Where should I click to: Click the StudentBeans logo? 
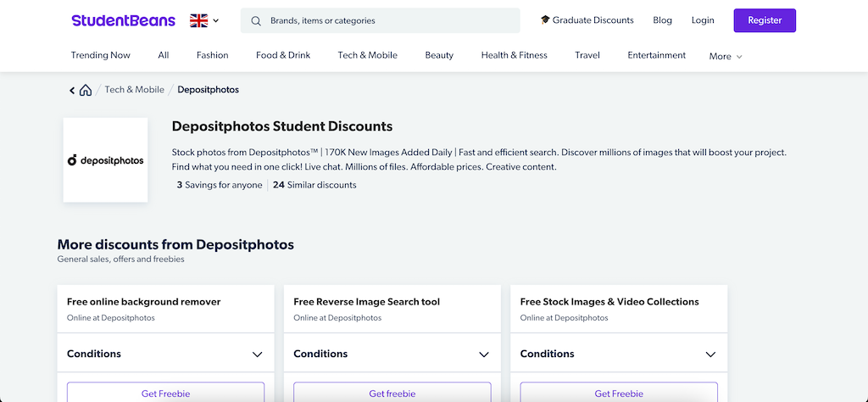(x=123, y=20)
